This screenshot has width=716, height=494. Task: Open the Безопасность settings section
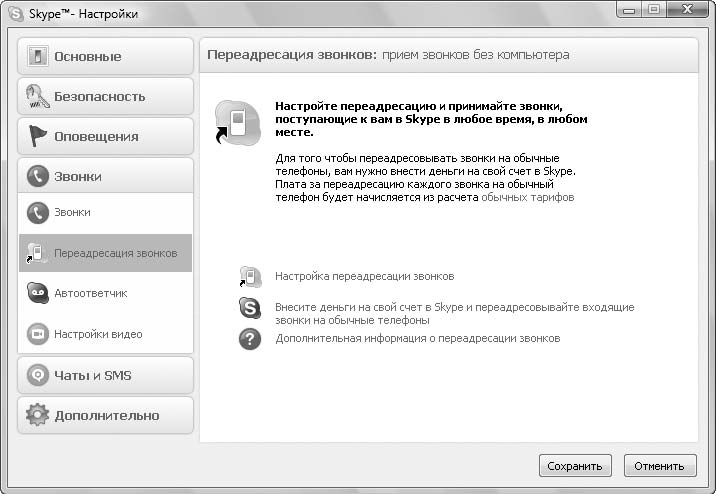tap(105, 96)
